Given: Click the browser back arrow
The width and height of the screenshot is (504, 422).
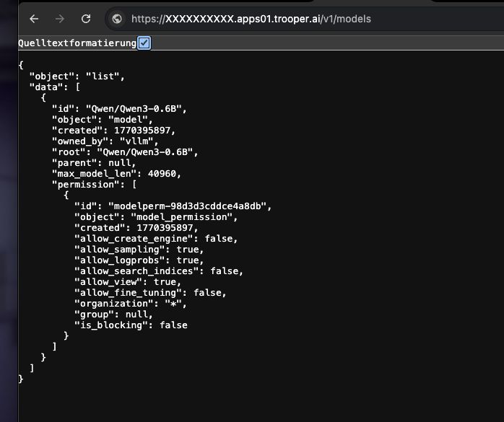Looking at the screenshot, I should 35,19.
